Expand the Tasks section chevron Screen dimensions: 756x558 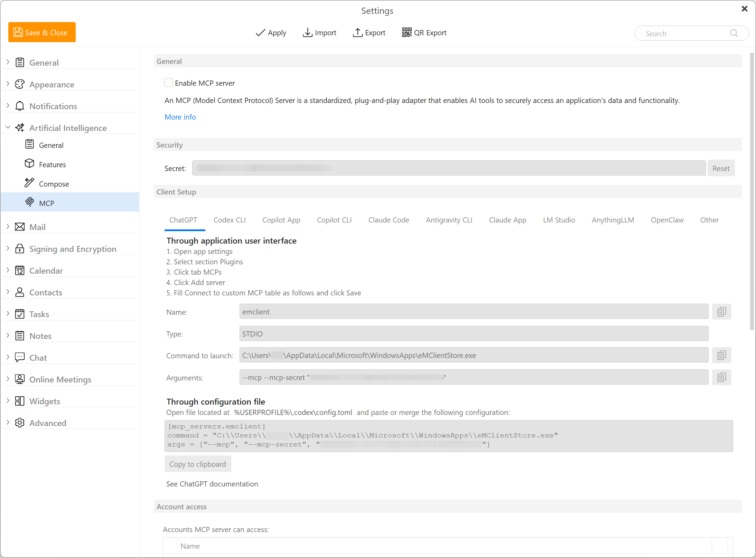click(8, 314)
